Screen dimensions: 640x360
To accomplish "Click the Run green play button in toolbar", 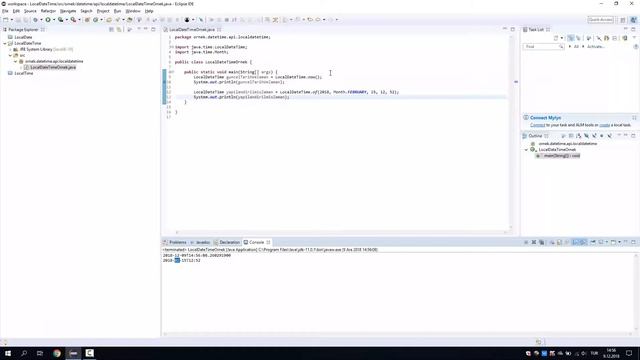I will click(x=48, y=20).
